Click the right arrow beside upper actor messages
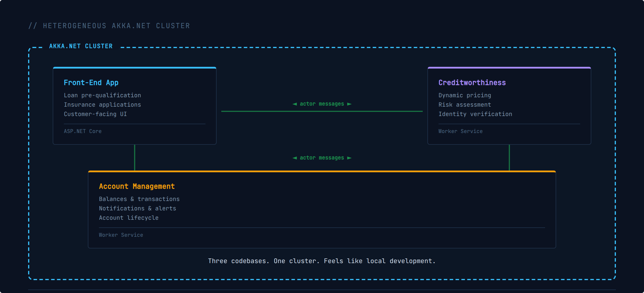This screenshot has width=644, height=293. [x=349, y=104]
